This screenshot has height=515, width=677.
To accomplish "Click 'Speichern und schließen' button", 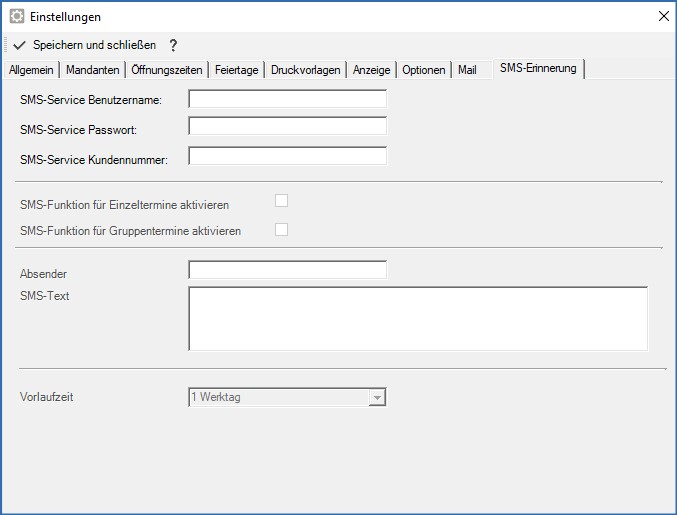I will tap(94, 45).
